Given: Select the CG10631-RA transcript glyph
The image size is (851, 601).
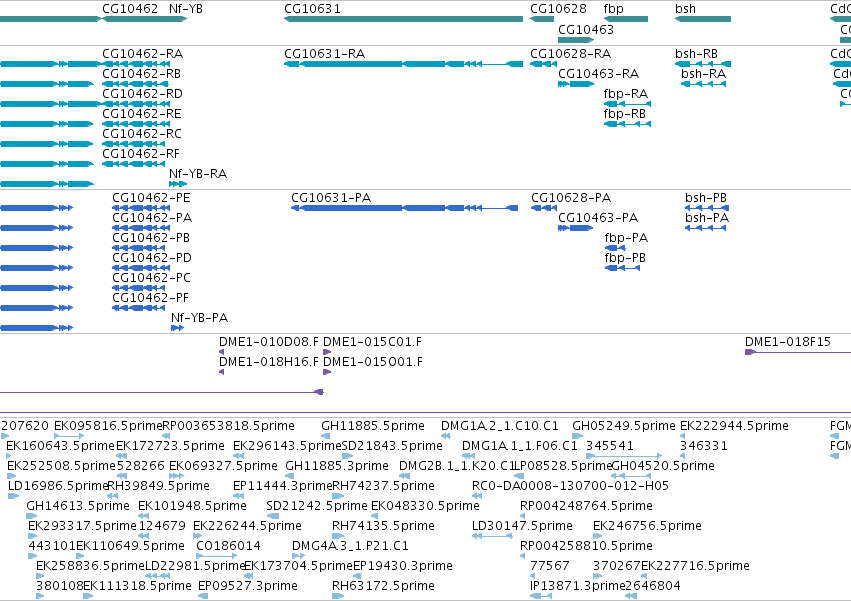Looking at the screenshot, I should pos(403,64).
